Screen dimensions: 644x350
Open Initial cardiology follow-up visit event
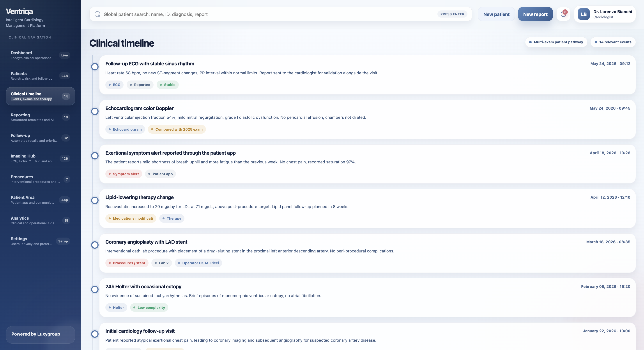click(140, 331)
